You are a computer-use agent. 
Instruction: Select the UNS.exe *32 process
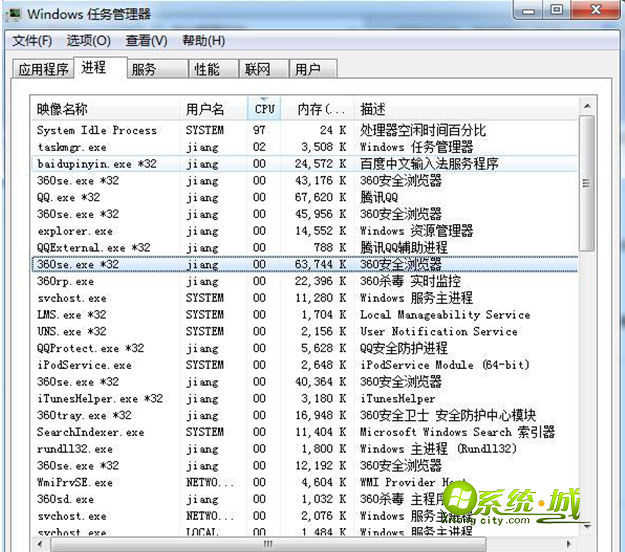point(305,331)
